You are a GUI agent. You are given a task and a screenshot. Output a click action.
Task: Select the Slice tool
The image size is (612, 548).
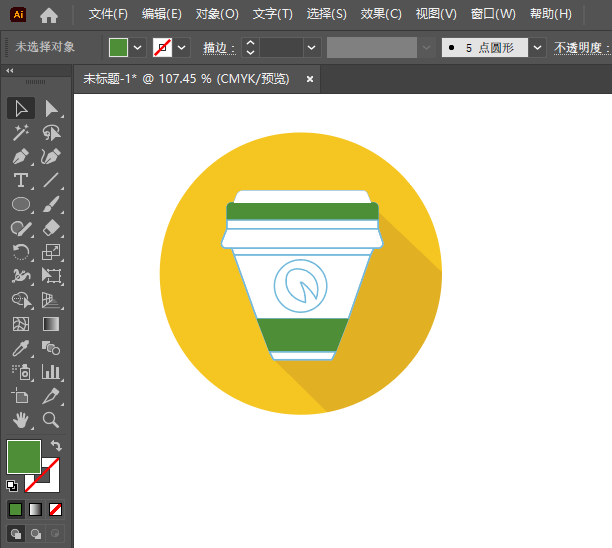coord(51,396)
